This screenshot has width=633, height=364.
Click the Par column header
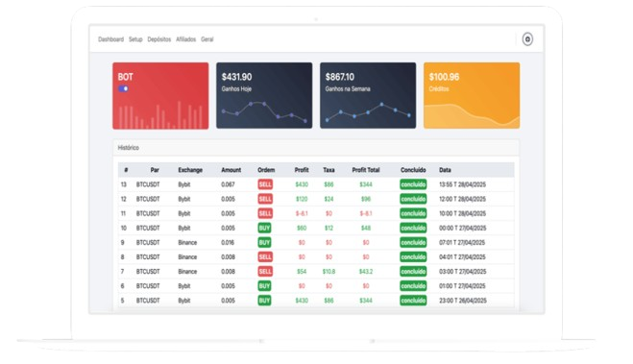(155, 170)
